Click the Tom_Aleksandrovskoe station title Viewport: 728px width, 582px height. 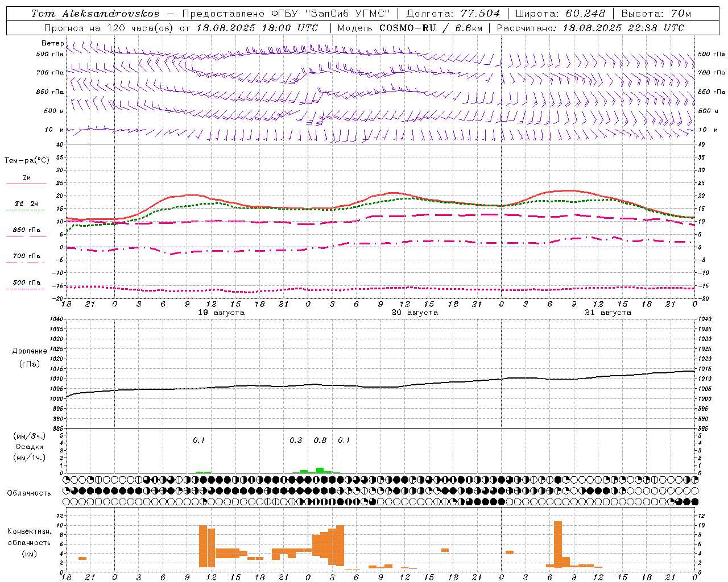[x=95, y=14]
